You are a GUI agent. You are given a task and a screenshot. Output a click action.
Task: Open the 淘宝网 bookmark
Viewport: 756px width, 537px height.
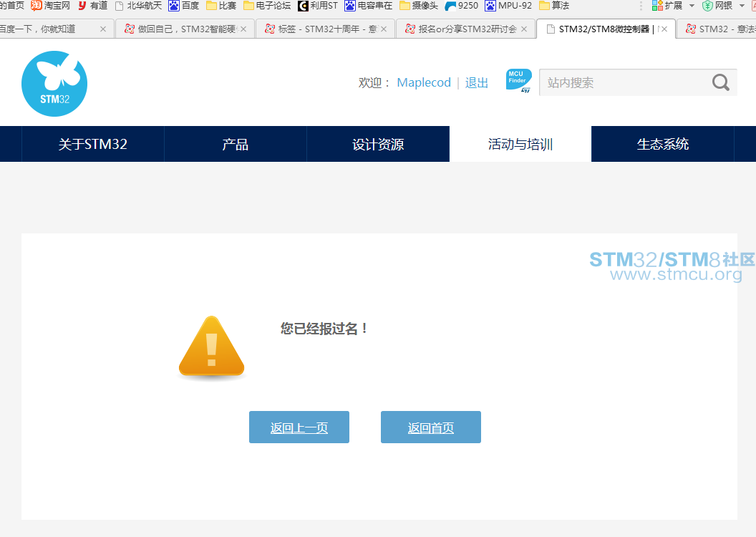tap(51, 5)
